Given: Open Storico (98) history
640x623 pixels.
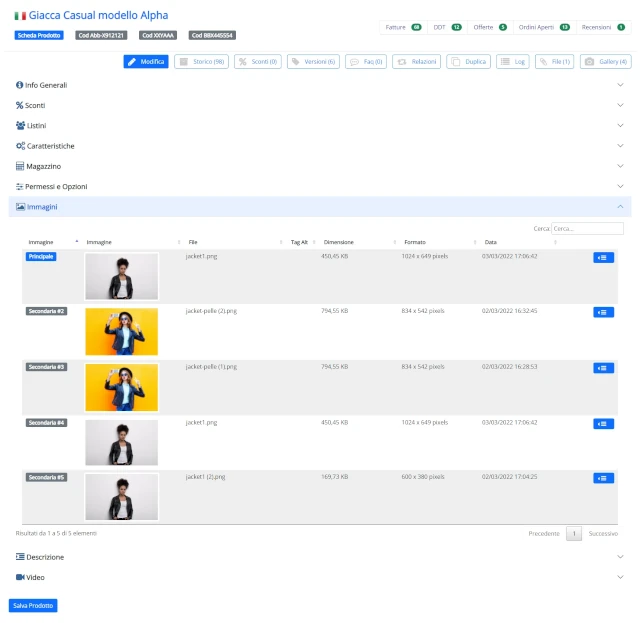Looking at the screenshot, I should 201,62.
